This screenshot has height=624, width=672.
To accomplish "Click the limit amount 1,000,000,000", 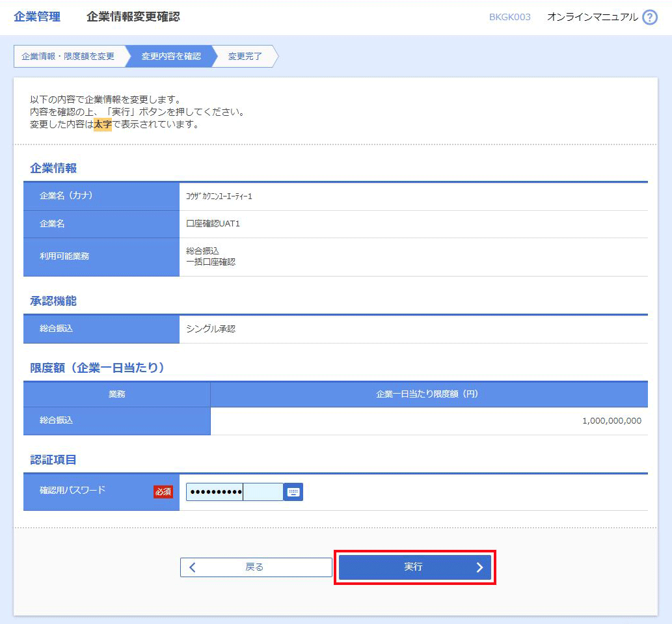I will click(612, 421).
